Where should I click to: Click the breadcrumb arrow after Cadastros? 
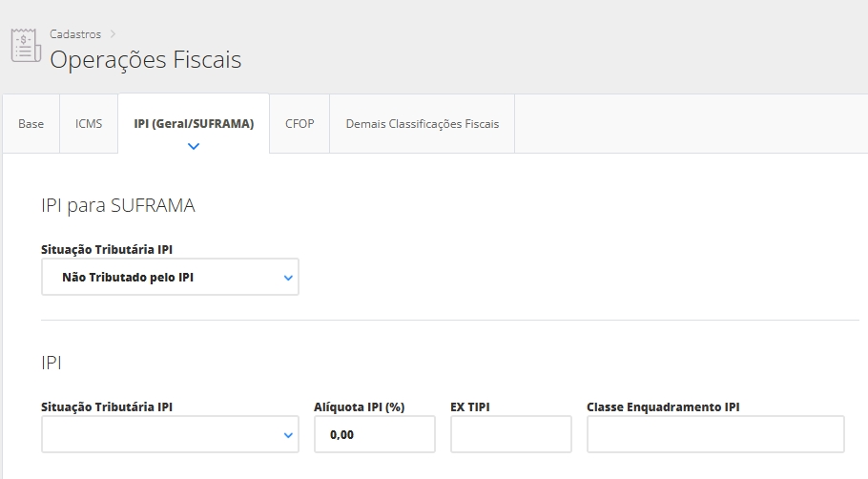pyautogui.click(x=113, y=34)
